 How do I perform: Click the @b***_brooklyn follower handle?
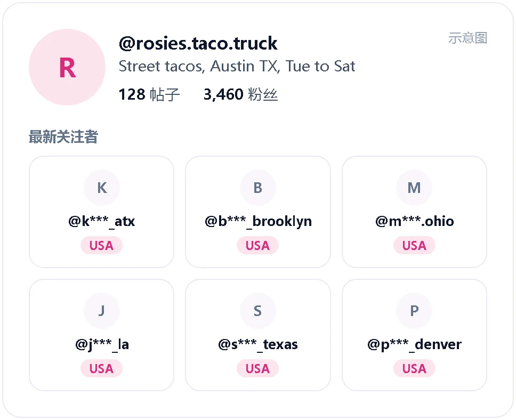pos(258,221)
